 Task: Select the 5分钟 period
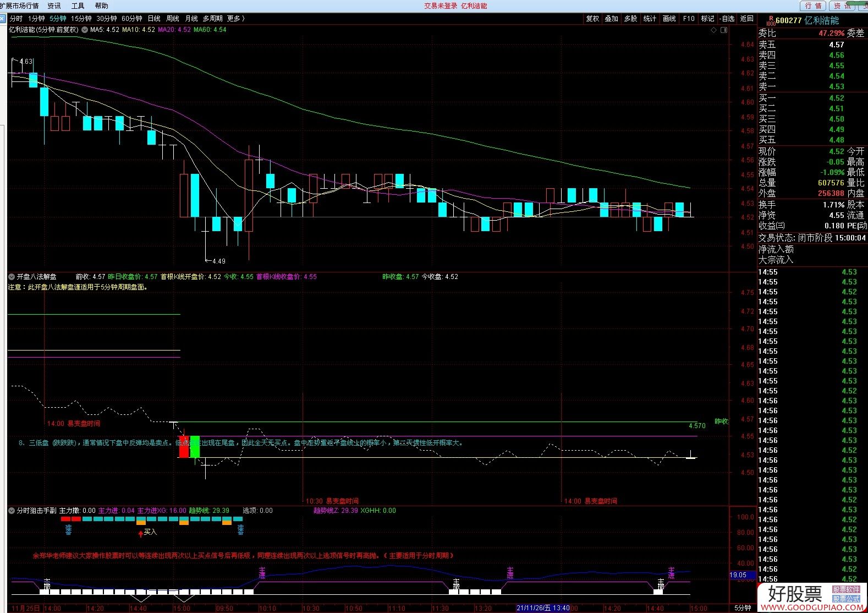point(58,19)
